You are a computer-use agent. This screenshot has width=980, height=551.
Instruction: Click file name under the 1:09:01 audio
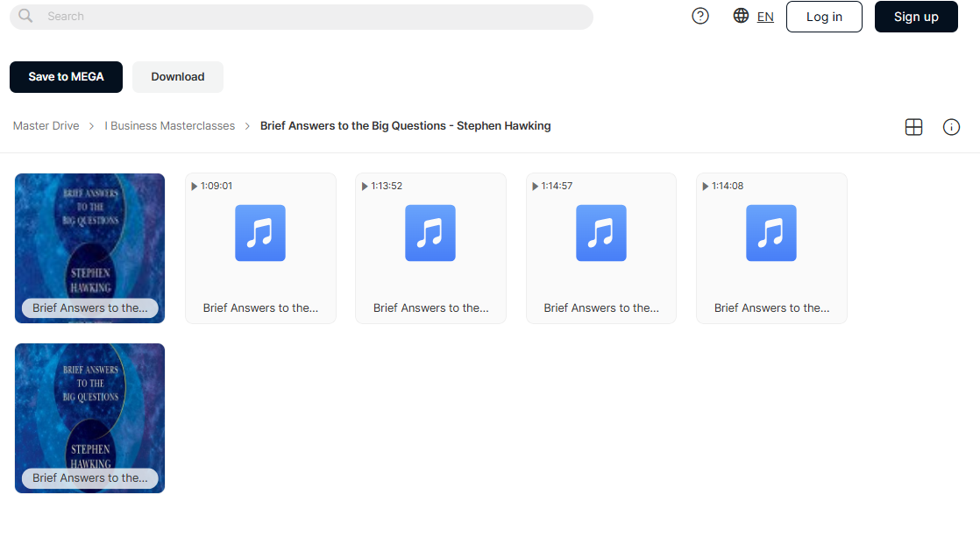tap(260, 308)
